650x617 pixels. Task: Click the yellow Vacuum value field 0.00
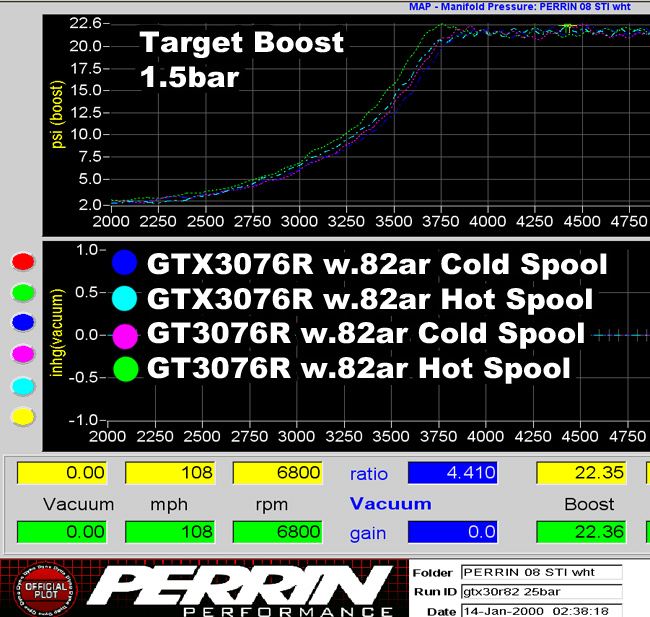click(62, 473)
